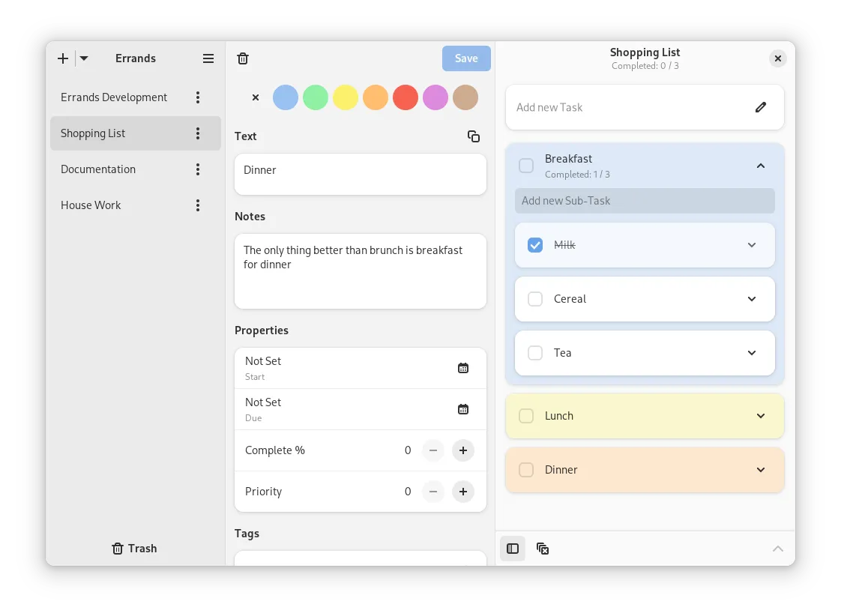Screen dimensions: 841x616
Task: Select the Errands Development list
Action: coord(114,97)
